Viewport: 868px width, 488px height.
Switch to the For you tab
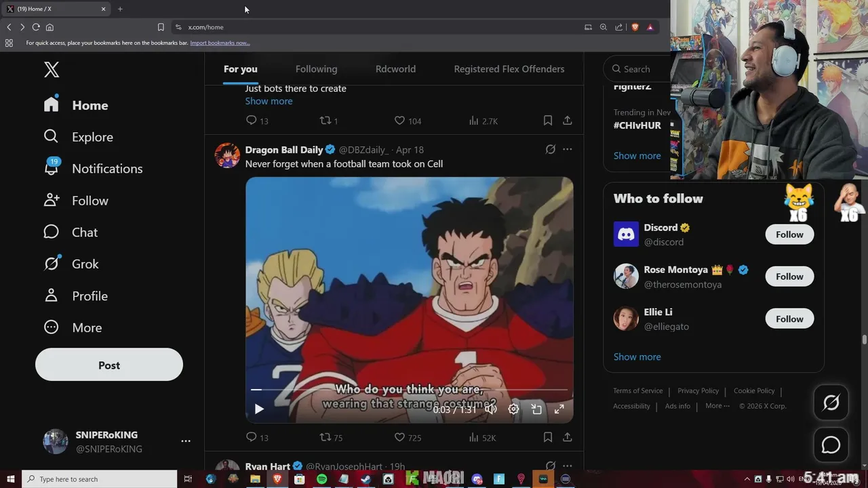[241, 69]
